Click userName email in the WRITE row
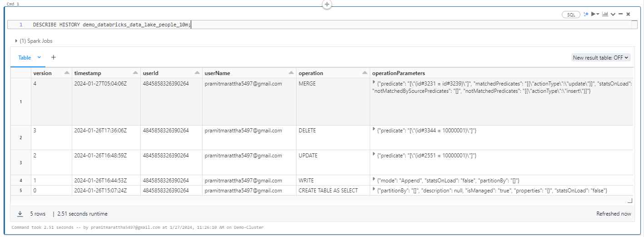644x237 pixels. tap(243, 181)
